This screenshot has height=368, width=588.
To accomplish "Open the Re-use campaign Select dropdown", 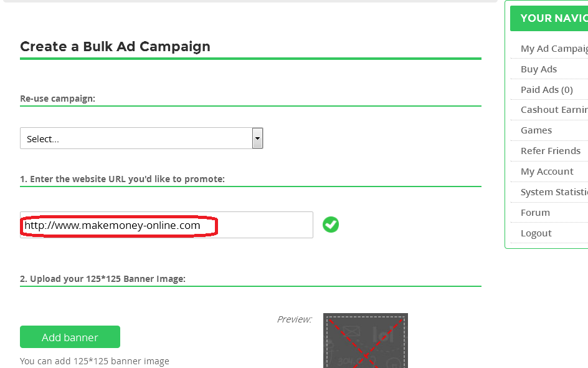I will (x=141, y=138).
